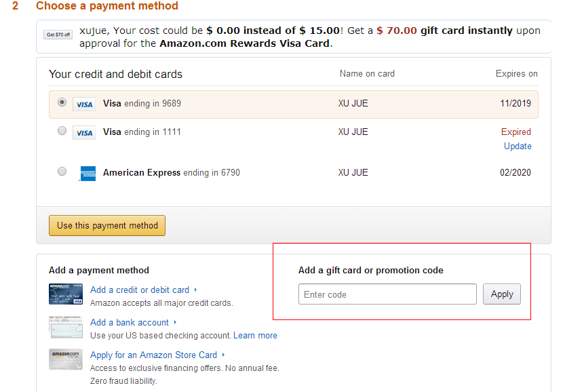Click the 'Get $70 off' badge
Viewport: 565px width, 392px height.
point(58,35)
